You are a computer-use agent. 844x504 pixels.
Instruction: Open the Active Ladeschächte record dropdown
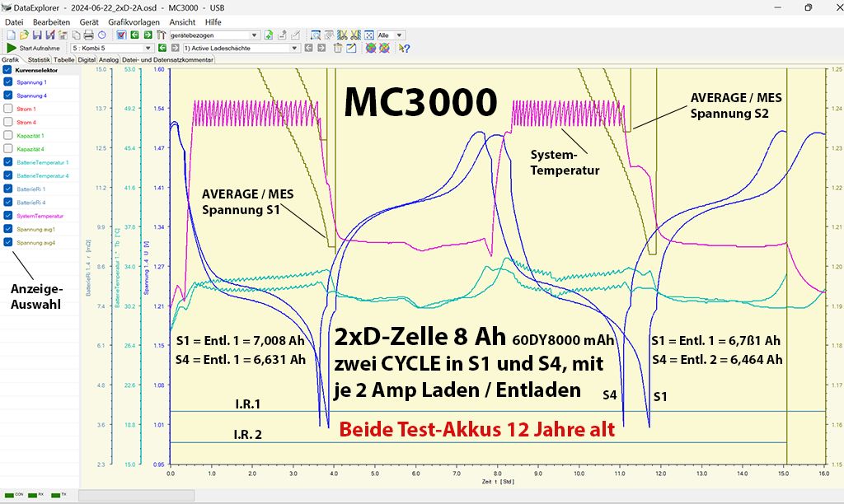pyautogui.click(x=293, y=48)
